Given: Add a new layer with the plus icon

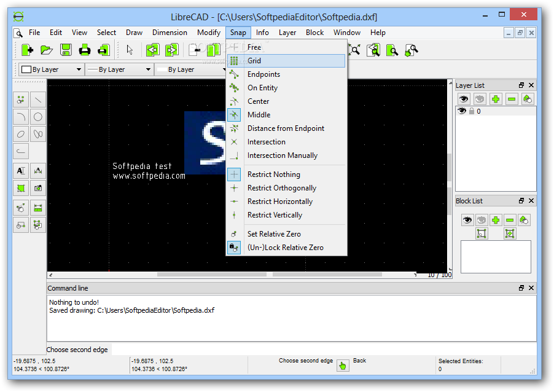Looking at the screenshot, I should 496,99.
